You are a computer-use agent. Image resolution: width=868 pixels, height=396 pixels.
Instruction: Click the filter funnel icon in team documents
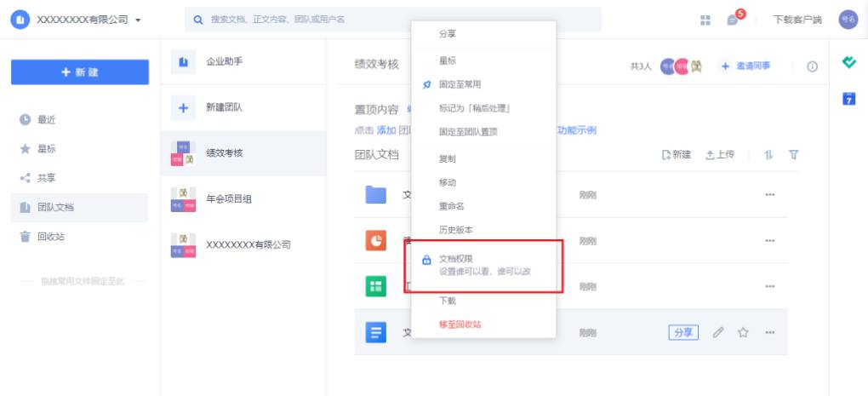[793, 155]
